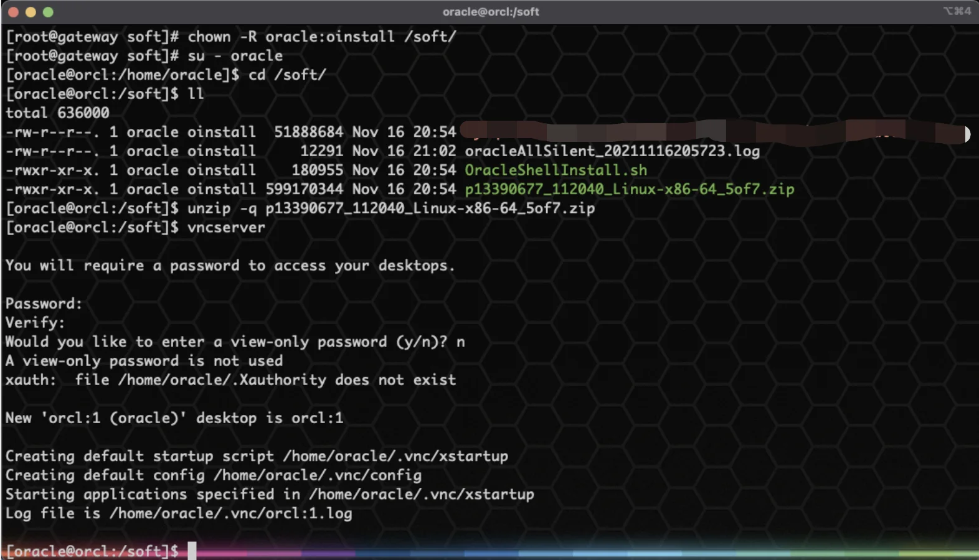Close the terminal window with the red button
This screenshot has width=979, height=560.
pyautogui.click(x=13, y=12)
